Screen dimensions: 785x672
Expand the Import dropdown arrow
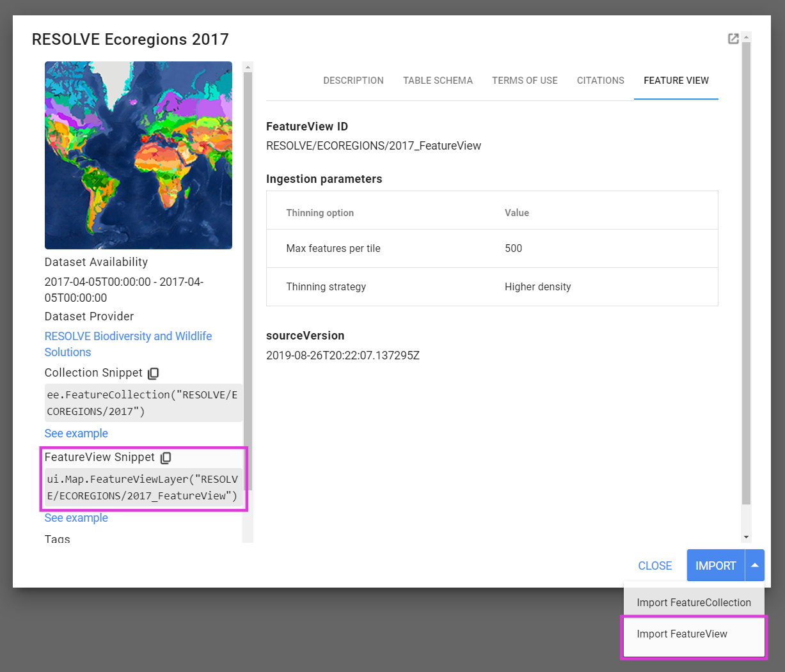[x=755, y=565]
